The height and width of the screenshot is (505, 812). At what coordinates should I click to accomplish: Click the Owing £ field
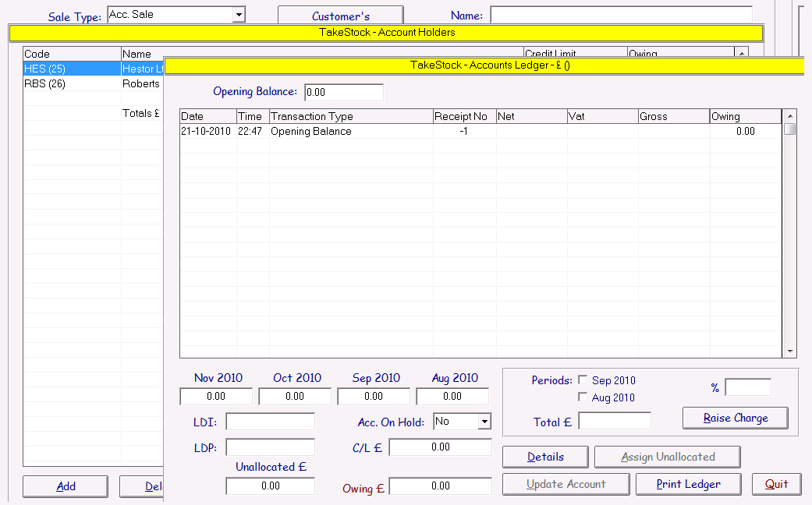440,486
